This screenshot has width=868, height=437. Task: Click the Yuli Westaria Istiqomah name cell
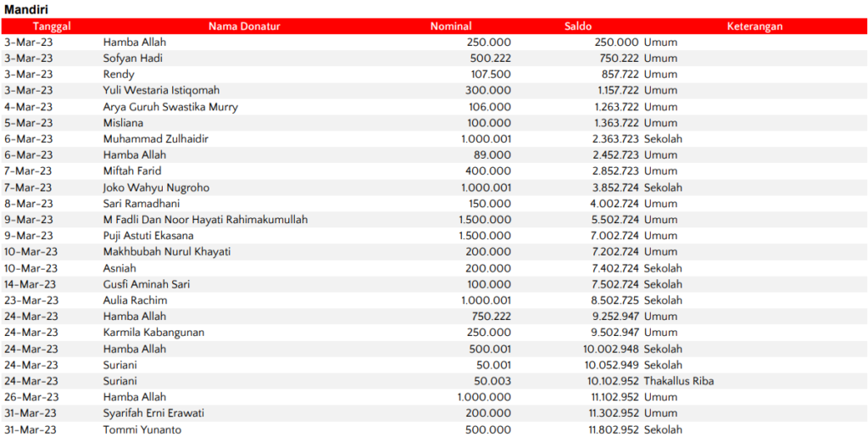[161, 91]
